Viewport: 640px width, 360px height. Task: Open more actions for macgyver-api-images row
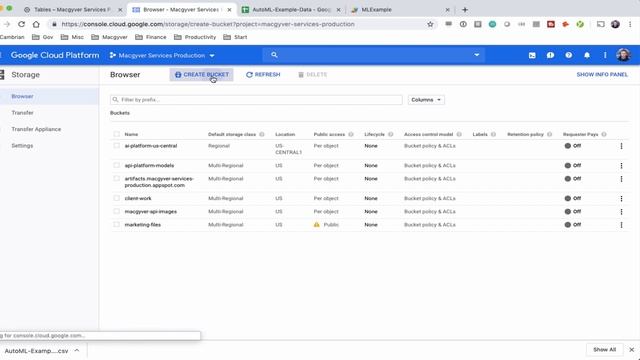point(621,212)
